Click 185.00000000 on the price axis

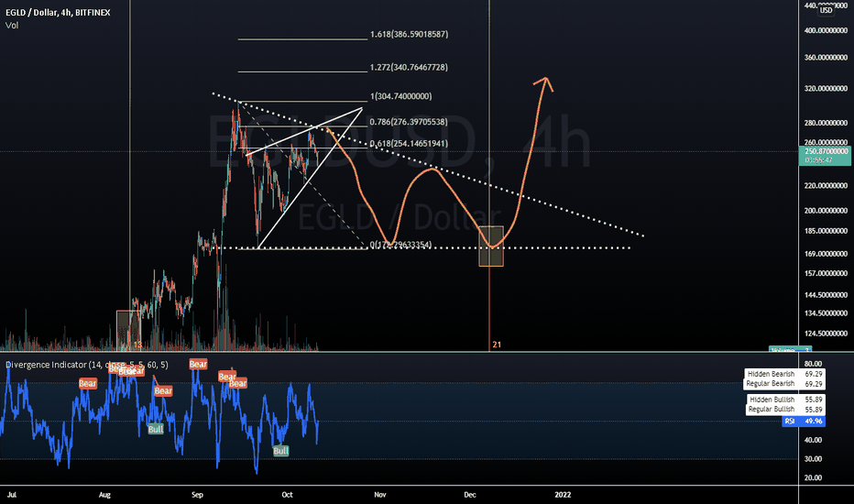[x=826, y=231]
